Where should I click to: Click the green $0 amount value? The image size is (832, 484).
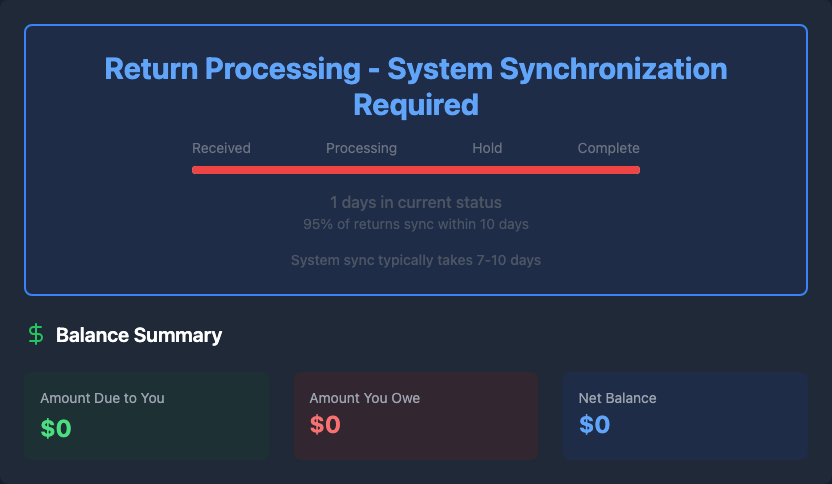tap(56, 428)
